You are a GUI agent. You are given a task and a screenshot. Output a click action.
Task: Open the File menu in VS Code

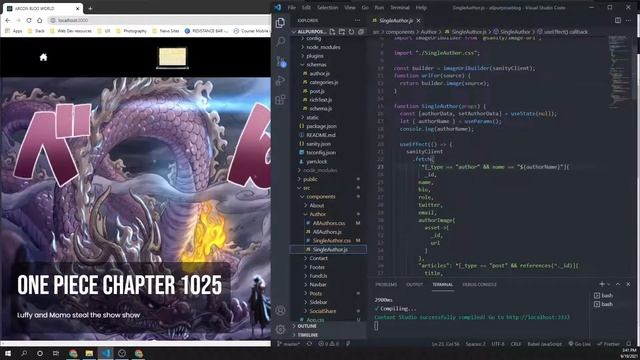click(x=291, y=7)
